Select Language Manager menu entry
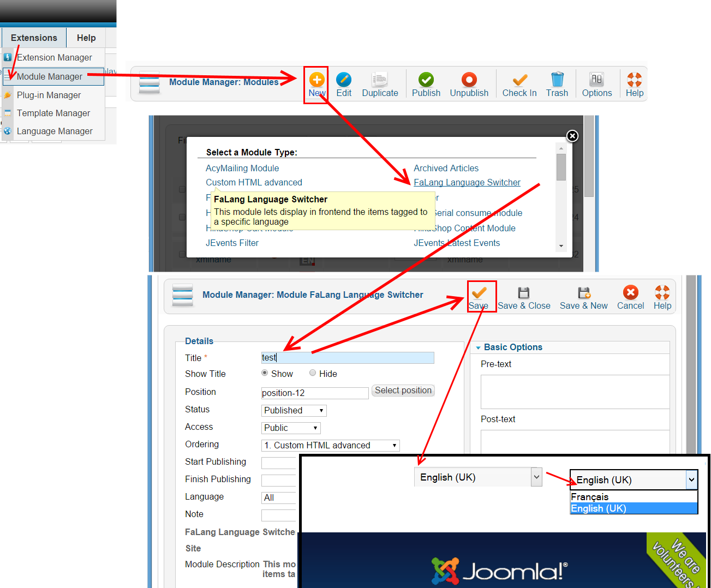This screenshot has height=588, width=711. click(55, 131)
